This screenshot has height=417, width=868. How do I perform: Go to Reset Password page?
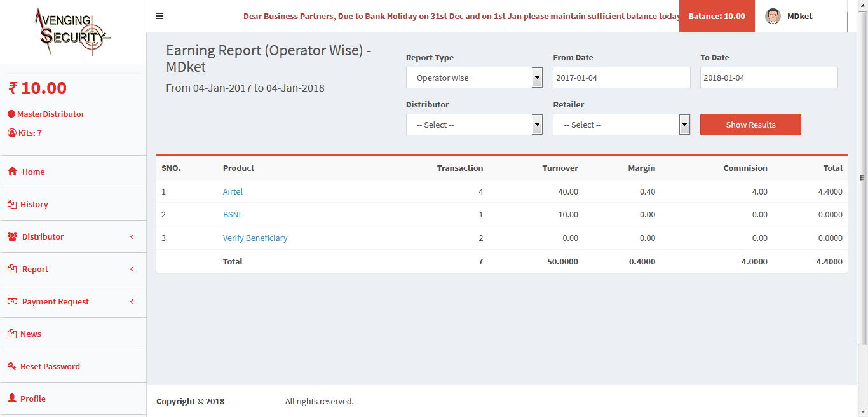pos(73,366)
